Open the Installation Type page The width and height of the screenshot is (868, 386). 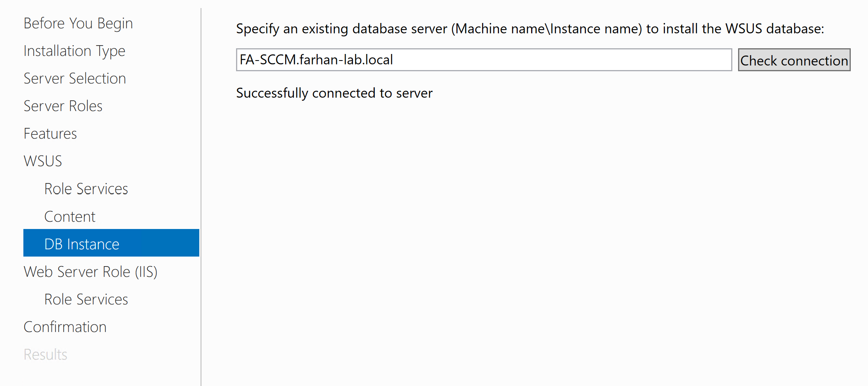(74, 51)
